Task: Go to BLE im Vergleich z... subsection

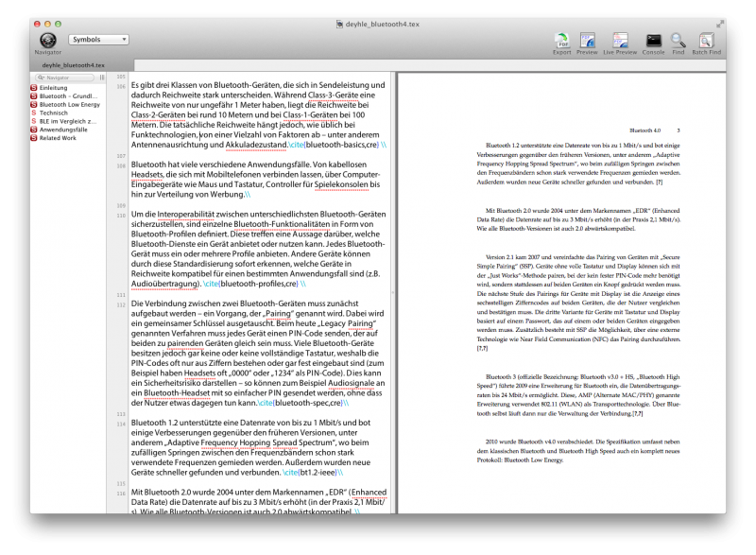Action: click(x=67, y=122)
